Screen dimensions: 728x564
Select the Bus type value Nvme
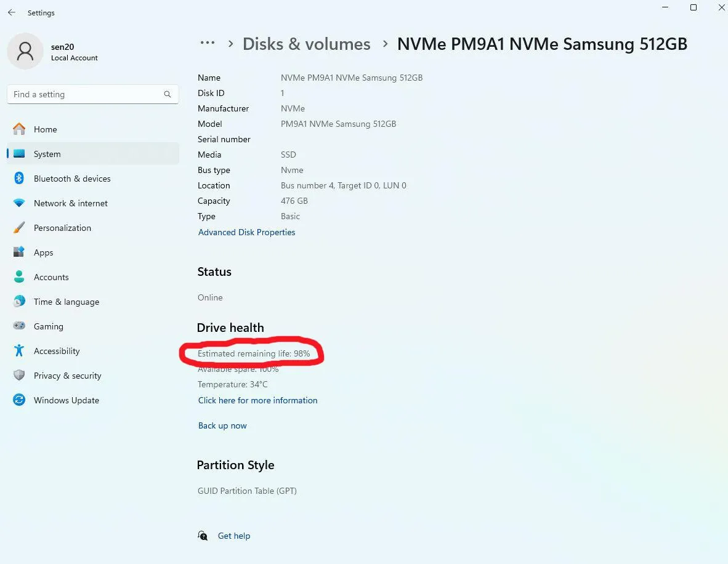(x=292, y=171)
